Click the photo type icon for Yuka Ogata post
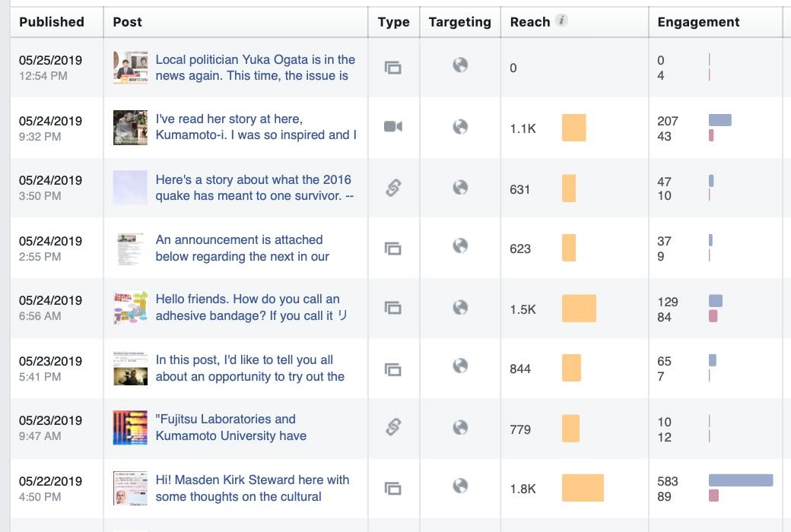 [x=392, y=67]
